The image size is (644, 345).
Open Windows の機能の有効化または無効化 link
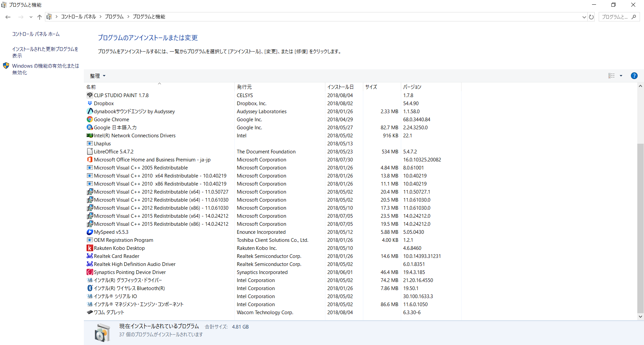point(46,69)
